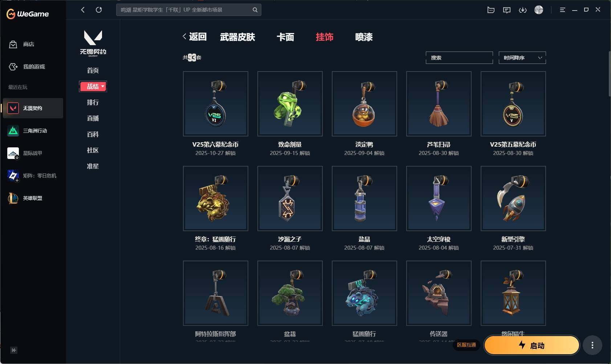
Task: Select the 致命剂量 charm thumbnail
Action: click(290, 104)
